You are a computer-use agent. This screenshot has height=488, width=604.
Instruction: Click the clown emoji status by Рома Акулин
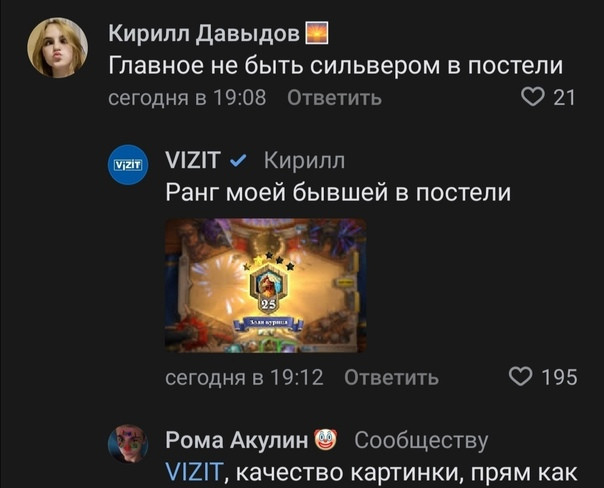point(325,440)
